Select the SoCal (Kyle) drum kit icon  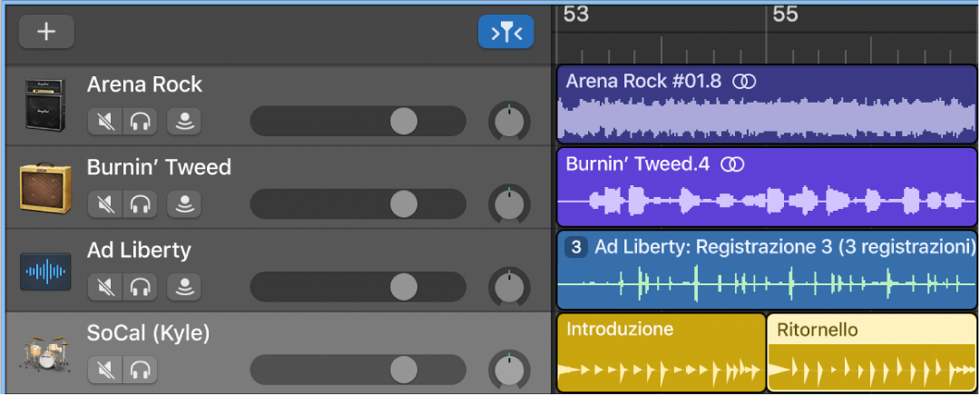tap(43, 353)
